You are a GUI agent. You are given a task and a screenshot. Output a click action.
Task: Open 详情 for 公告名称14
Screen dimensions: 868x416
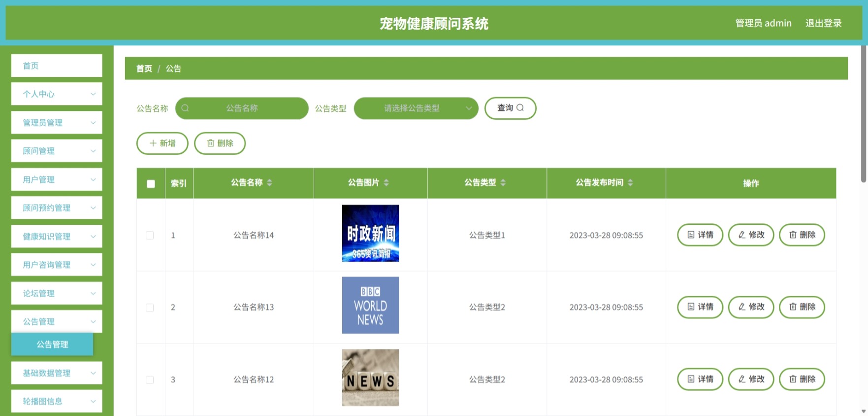point(700,235)
